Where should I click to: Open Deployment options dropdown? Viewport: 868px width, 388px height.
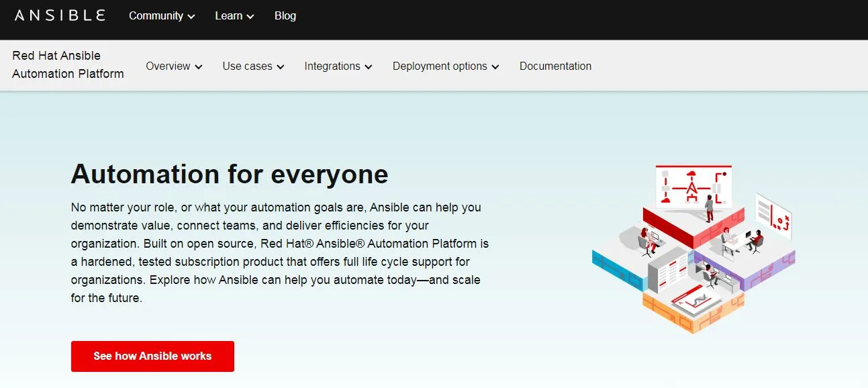pos(446,66)
